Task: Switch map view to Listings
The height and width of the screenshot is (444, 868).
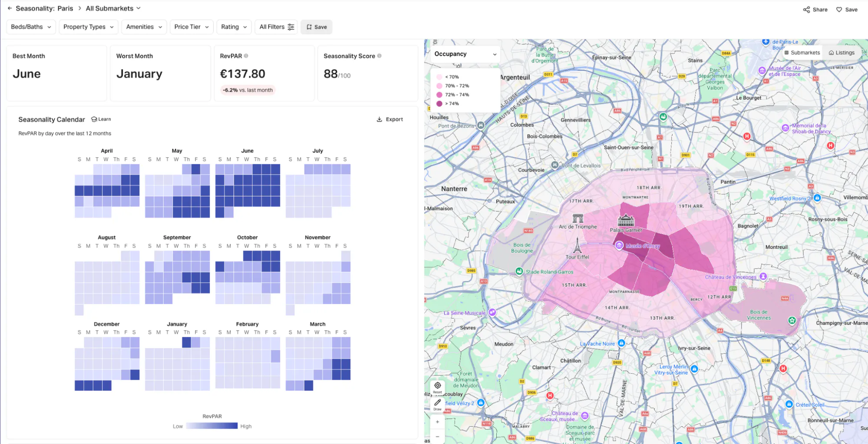Action: (842, 53)
